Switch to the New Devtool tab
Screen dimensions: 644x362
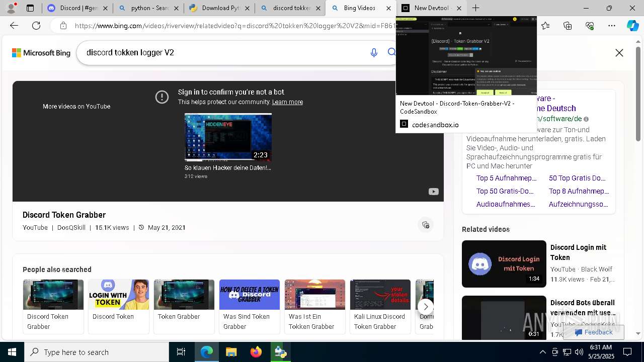[432, 8]
